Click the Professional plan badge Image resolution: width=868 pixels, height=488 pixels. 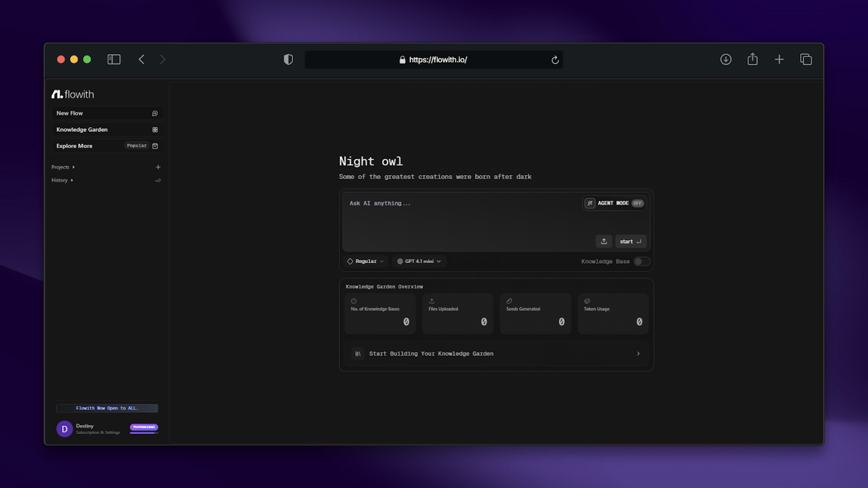click(x=144, y=427)
